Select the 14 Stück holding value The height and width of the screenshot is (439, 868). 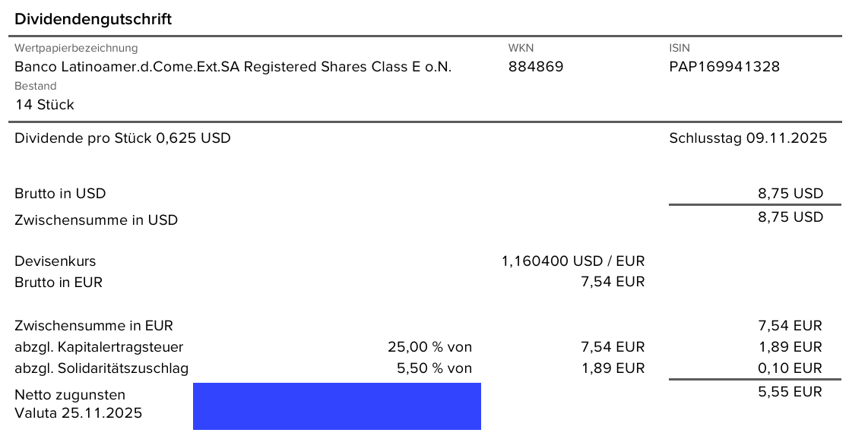pos(45,105)
